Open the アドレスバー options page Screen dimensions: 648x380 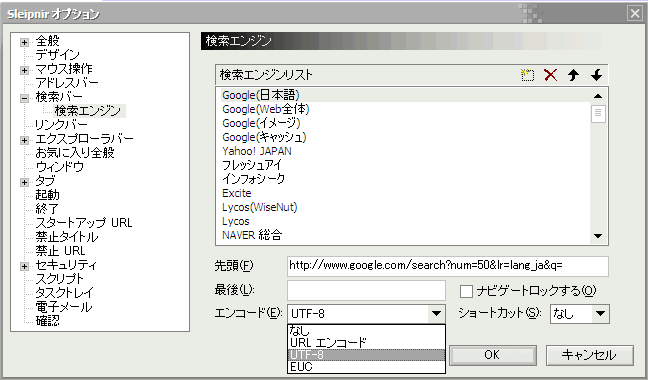[x=67, y=83]
